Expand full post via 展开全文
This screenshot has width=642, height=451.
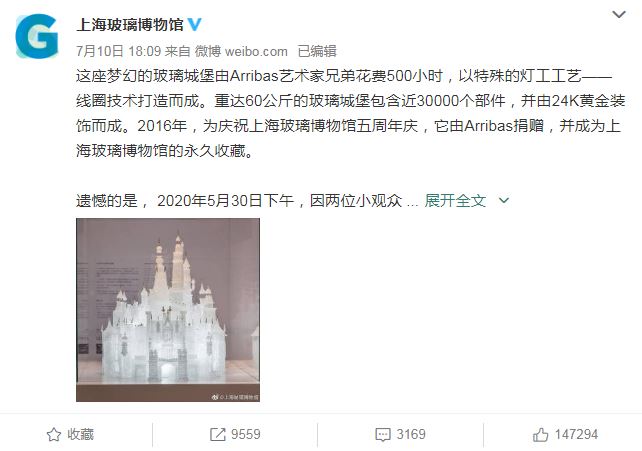point(455,201)
